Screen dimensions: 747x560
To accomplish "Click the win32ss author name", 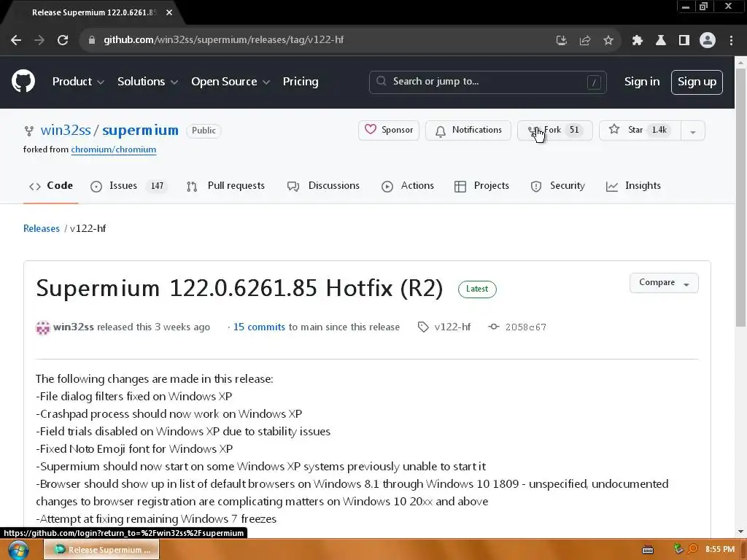I will pyautogui.click(x=74, y=327).
